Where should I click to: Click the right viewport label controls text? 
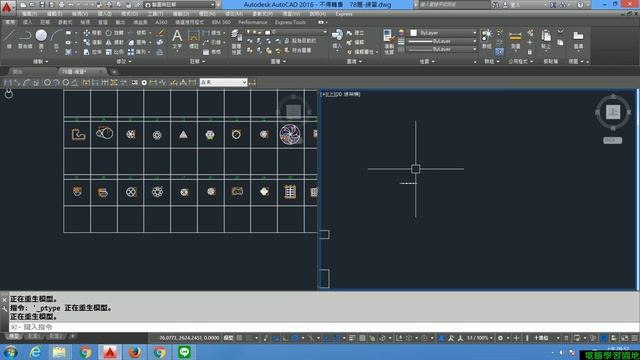(340, 94)
